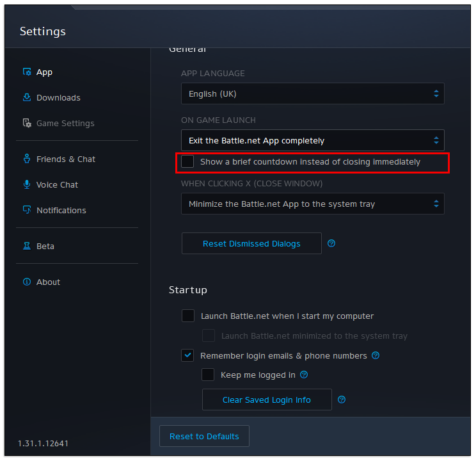The height and width of the screenshot is (461, 476).
Task: Click the Settings title text
Action: point(43,31)
